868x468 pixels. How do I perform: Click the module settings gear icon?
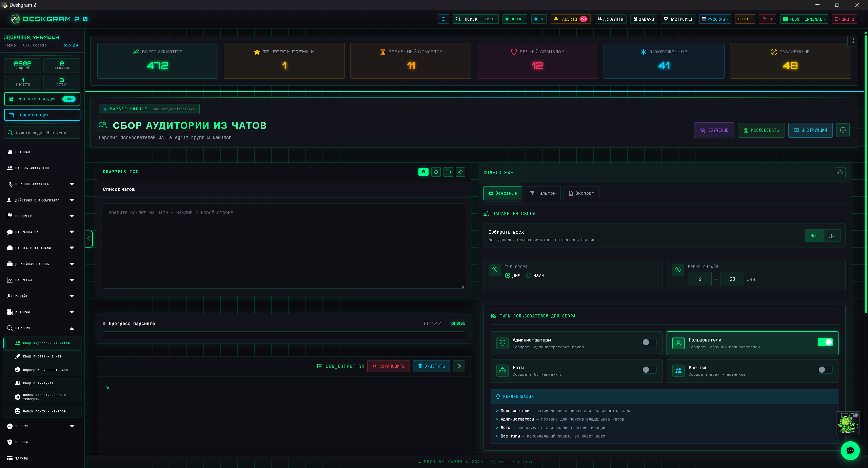(x=843, y=130)
